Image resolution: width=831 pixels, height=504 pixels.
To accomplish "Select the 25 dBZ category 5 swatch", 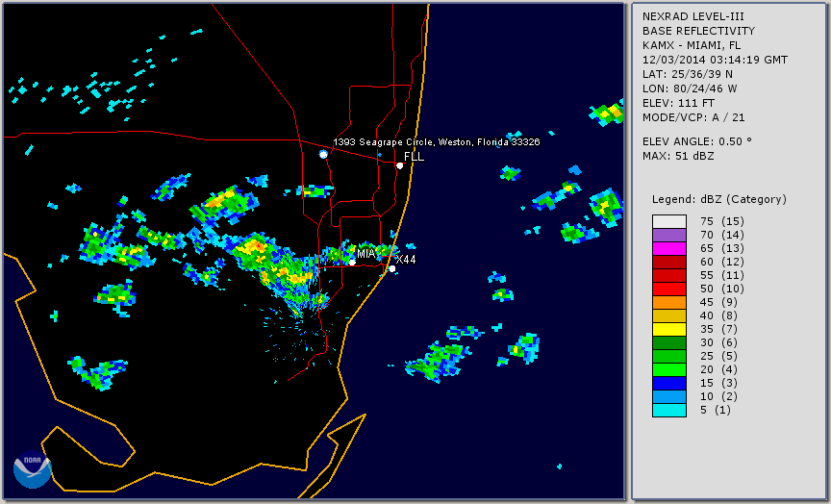I will 668,356.
